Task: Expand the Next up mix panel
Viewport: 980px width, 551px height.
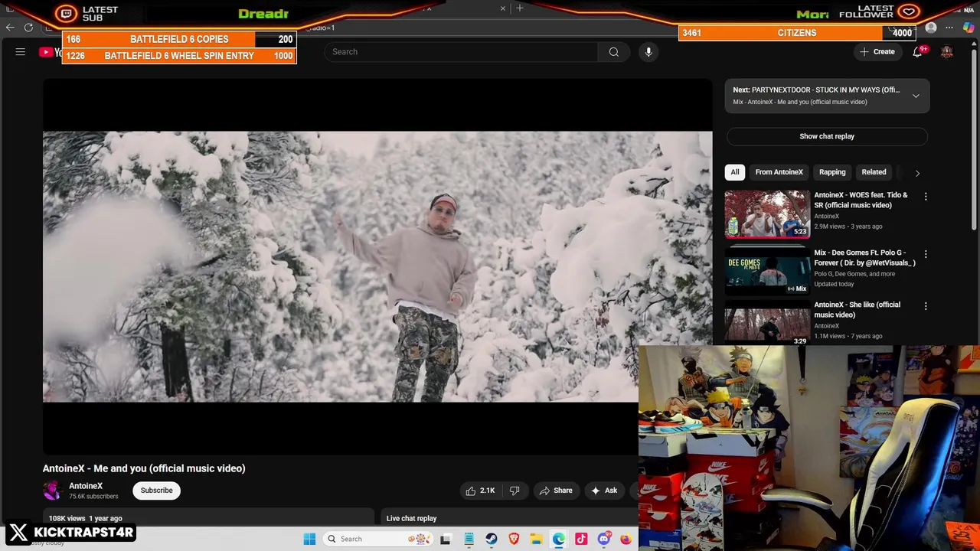Action: coord(916,96)
